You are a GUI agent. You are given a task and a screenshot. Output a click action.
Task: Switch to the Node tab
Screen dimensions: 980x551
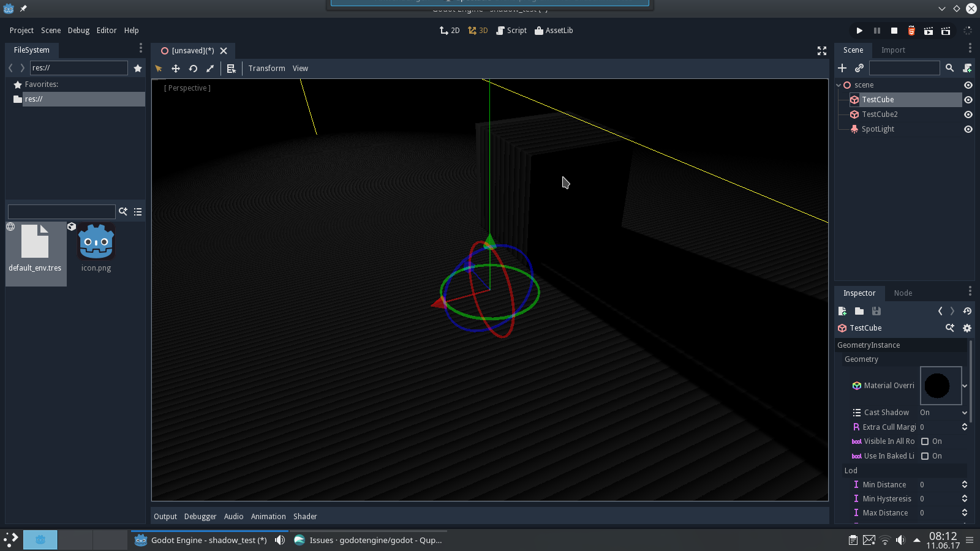pyautogui.click(x=903, y=293)
